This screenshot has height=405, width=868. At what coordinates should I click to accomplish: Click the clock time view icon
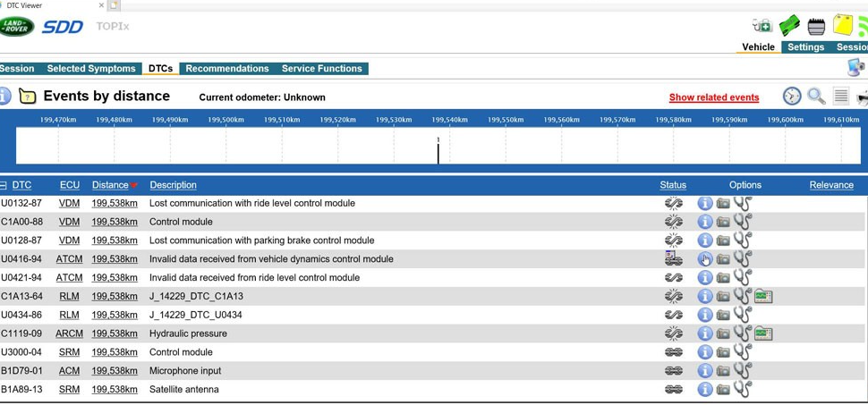792,97
